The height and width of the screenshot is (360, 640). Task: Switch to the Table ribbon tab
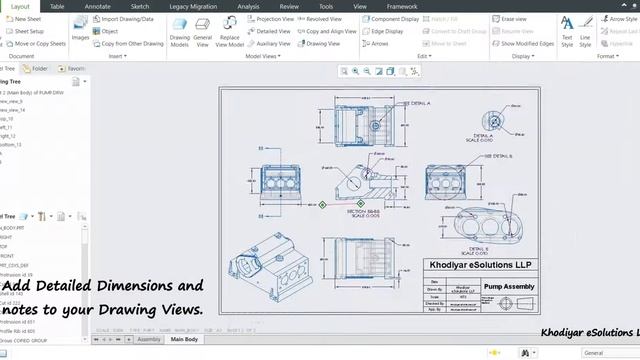[x=57, y=7]
